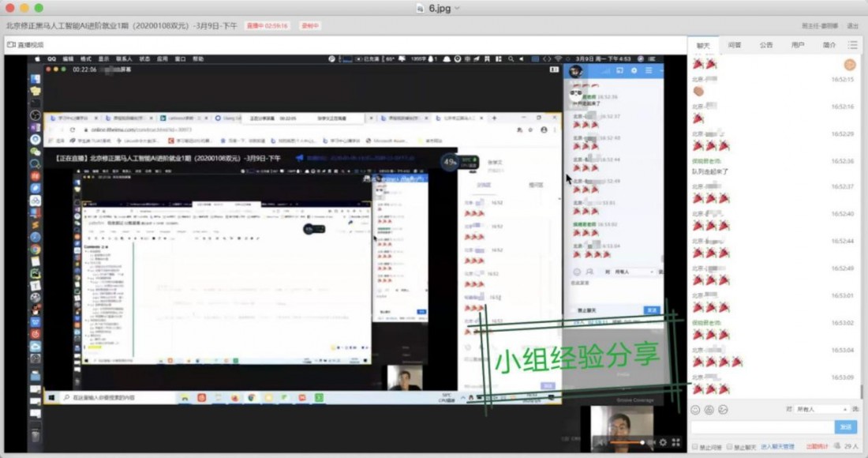
Task: Click the fullscreen icon on presenter video
Action: (676, 442)
